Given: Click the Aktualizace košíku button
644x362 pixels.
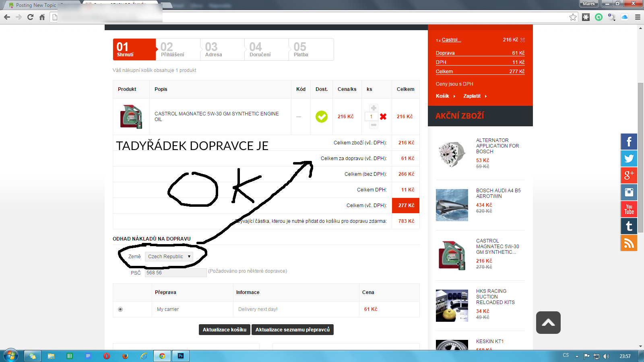Looking at the screenshot, I should [x=225, y=330].
